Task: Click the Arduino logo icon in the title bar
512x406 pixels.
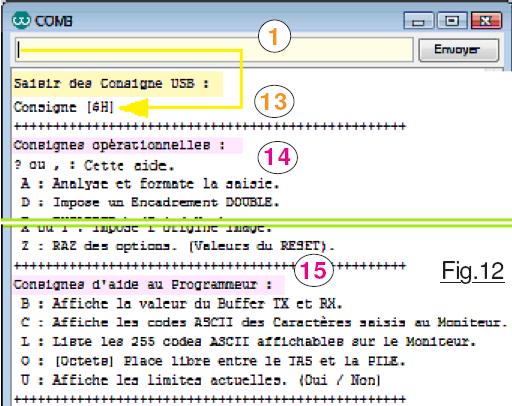Action: pos(21,21)
